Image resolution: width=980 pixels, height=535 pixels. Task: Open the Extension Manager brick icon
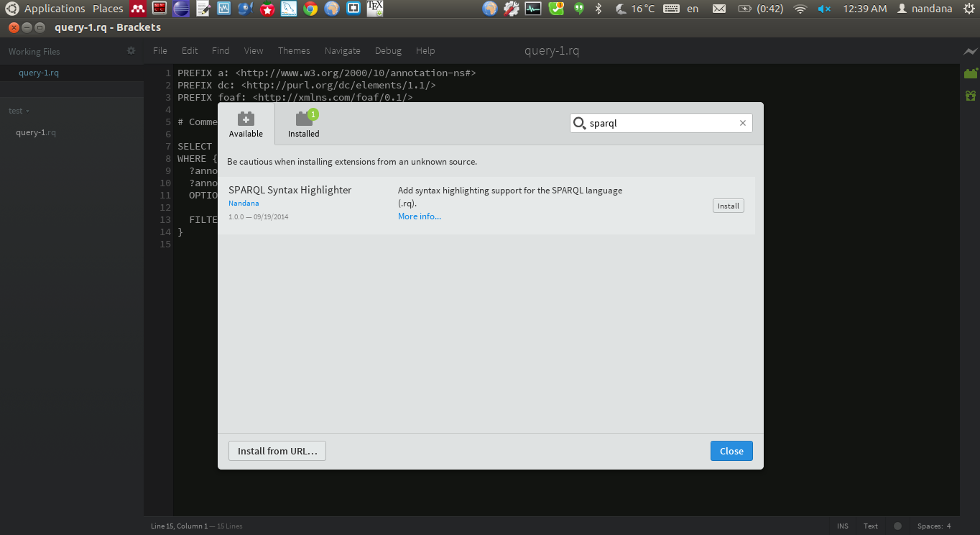(x=971, y=73)
